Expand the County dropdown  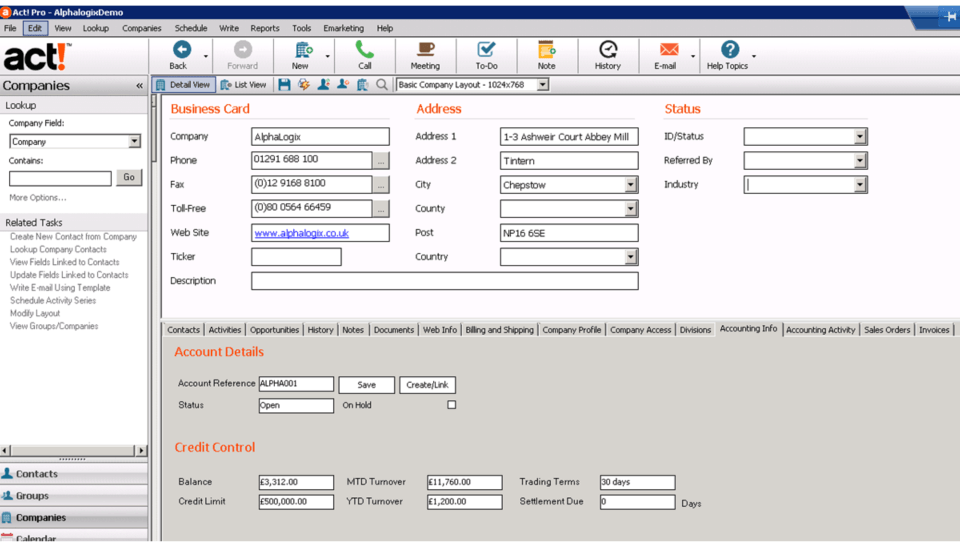click(x=631, y=209)
